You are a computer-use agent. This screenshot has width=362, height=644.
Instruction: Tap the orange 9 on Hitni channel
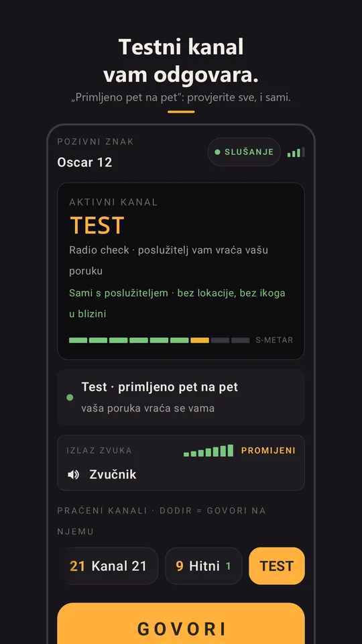[180, 566]
